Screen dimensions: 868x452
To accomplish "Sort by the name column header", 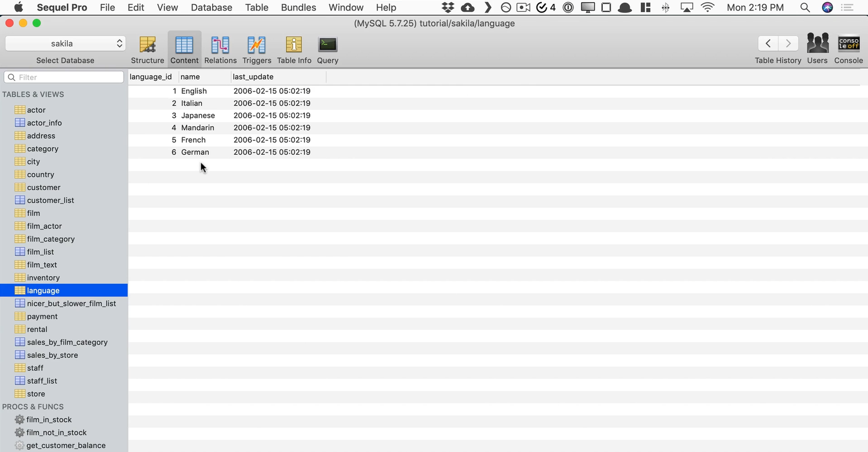I will (205, 77).
